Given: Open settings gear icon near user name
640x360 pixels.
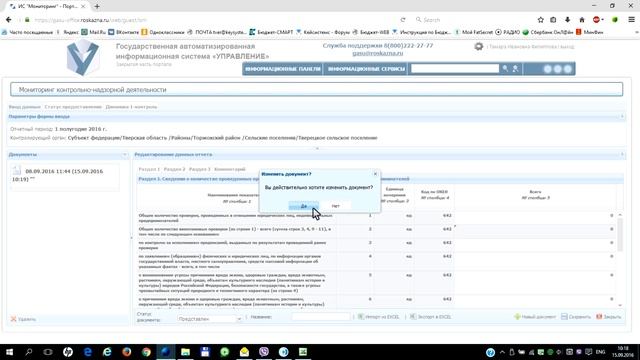Looking at the screenshot, I should [479, 47].
